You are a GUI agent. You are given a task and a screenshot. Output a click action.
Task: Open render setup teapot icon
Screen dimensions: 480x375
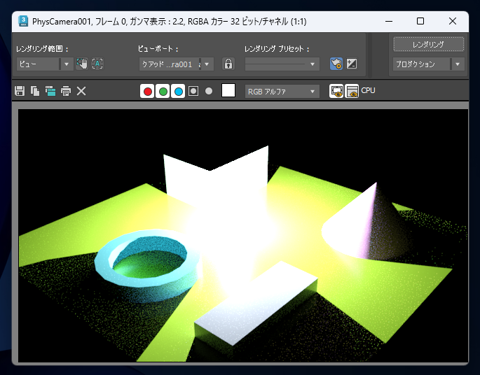[336, 64]
